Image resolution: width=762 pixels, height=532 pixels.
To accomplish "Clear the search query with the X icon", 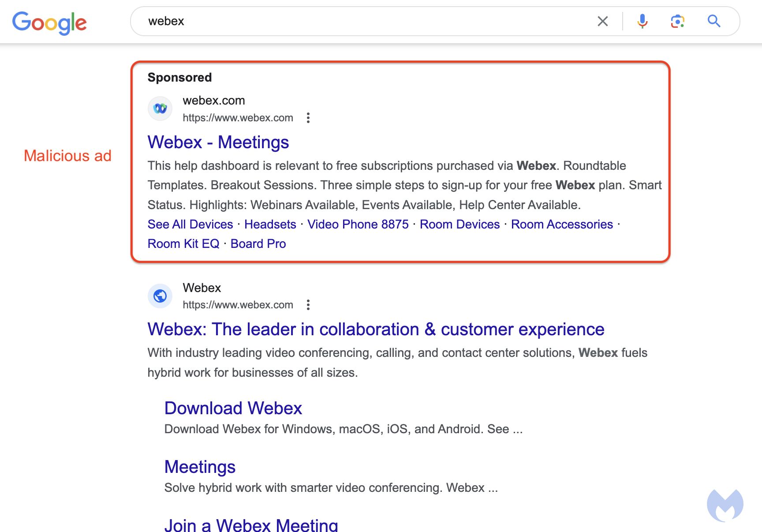I will click(x=602, y=21).
